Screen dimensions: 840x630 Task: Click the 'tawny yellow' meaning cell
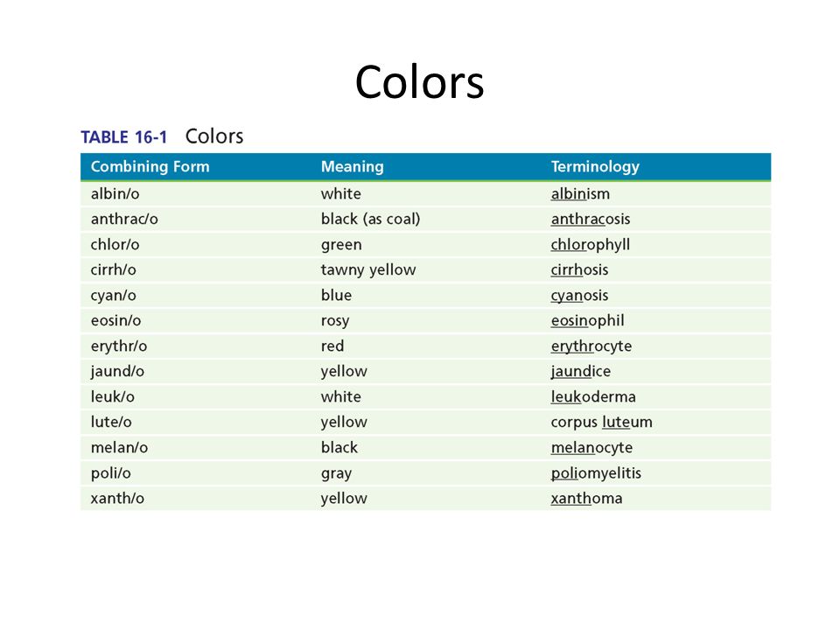(x=368, y=270)
